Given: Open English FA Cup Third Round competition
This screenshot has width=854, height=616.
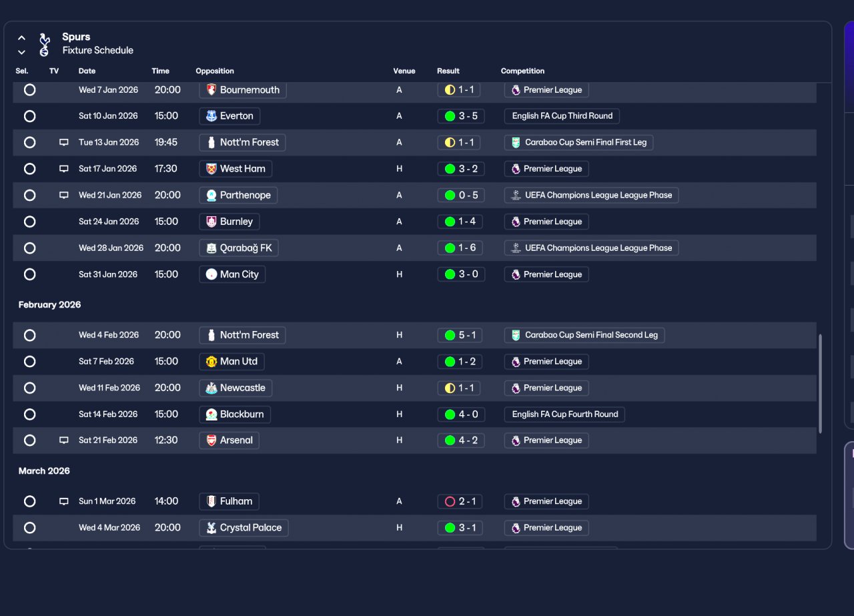Looking at the screenshot, I should [x=562, y=116].
